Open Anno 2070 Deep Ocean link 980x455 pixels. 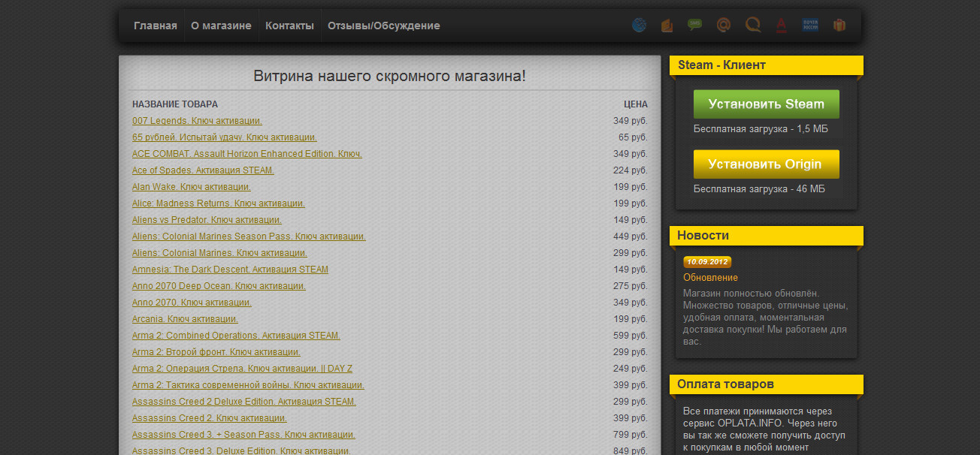pos(219,286)
